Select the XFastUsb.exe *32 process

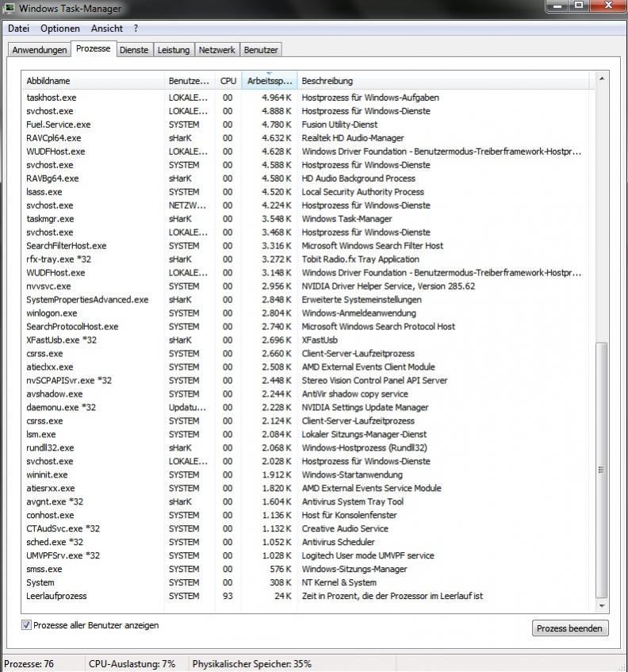307,340
